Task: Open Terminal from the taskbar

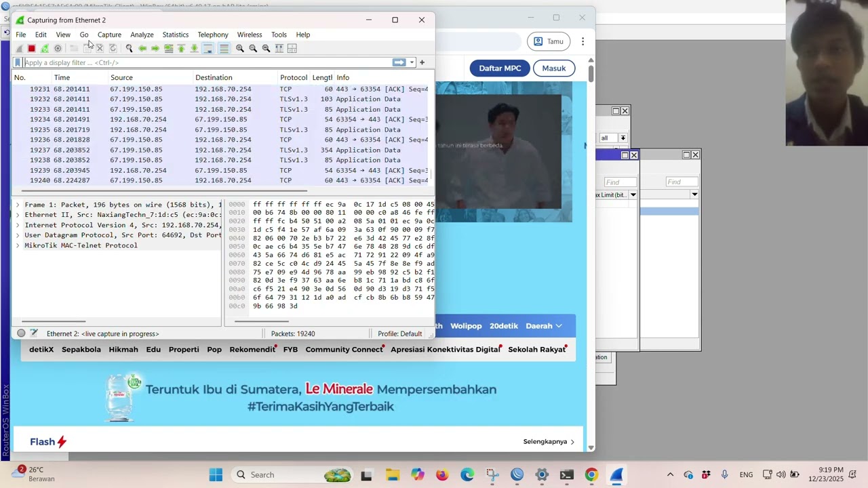Action: (x=566, y=475)
